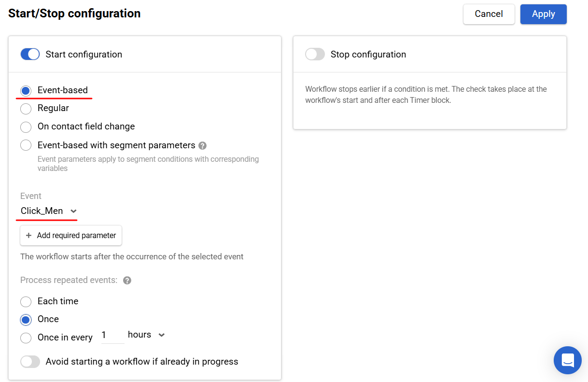Disable the Start configuration toggle
588x382 pixels.
point(30,54)
